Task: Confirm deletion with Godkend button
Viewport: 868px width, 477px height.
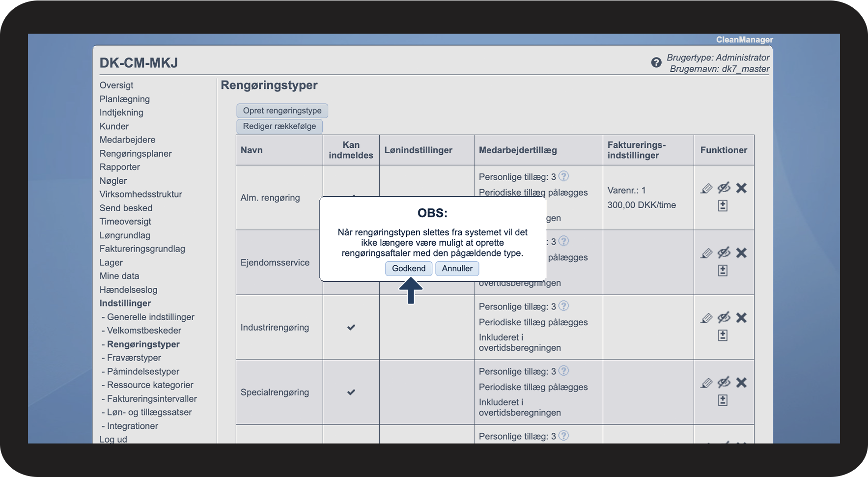Action: coord(409,268)
